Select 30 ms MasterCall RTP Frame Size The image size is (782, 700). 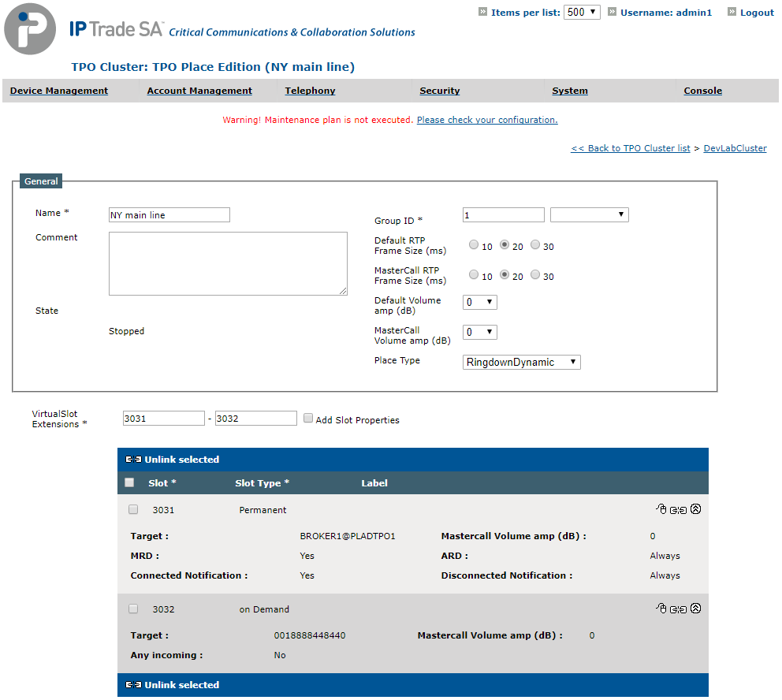tap(535, 274)
